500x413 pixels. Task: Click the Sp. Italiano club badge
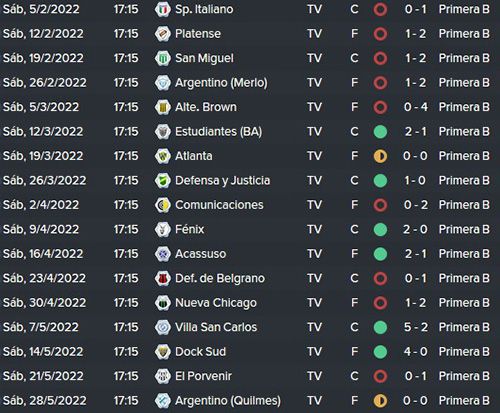tap(163, 9)
